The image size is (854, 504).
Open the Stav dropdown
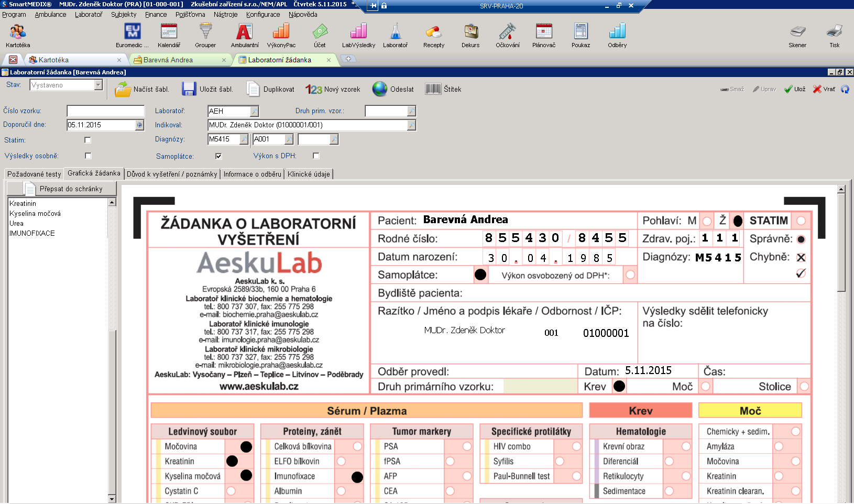pyautogui.click(x=98, y=85)
